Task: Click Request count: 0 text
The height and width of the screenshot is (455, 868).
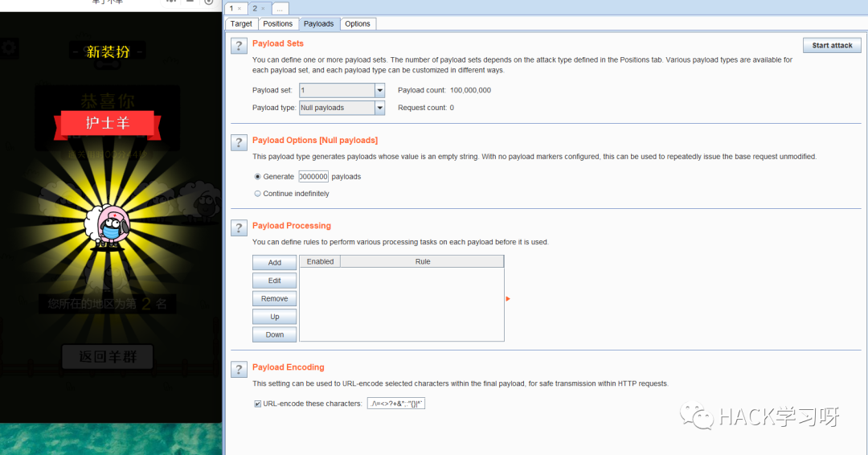Action: pyautogui.click(x=426, y=108)
